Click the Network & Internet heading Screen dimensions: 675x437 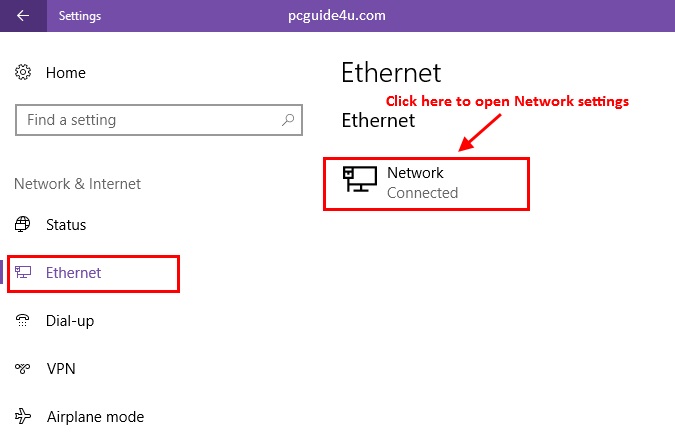[77, 184]
